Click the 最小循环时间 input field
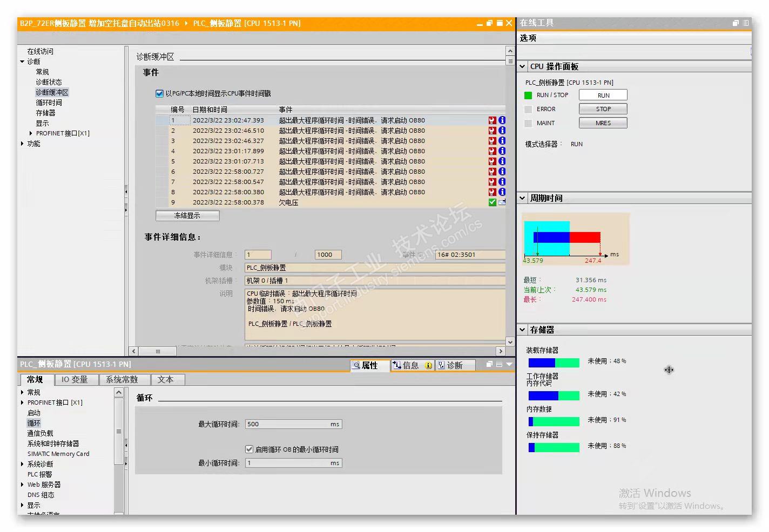Image resolution: width=769 pixels, height=532 pixels. 293,463
